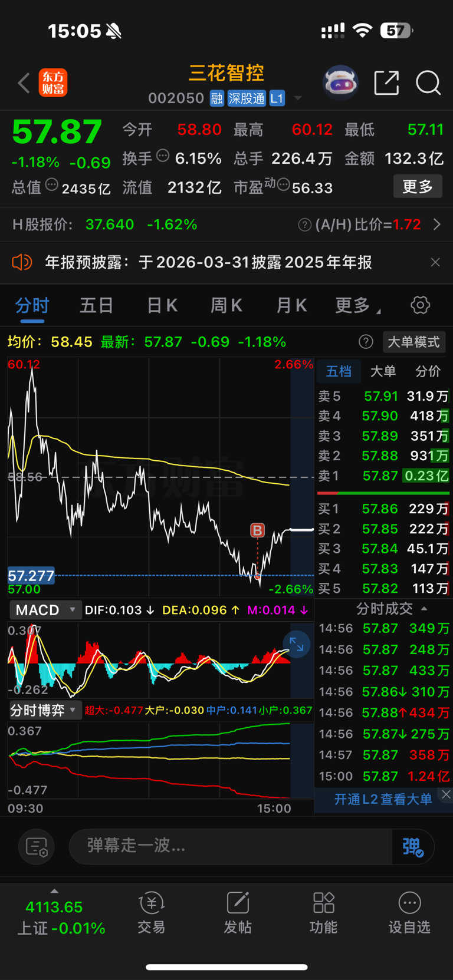Select the 分时 tab

(32, 305)
